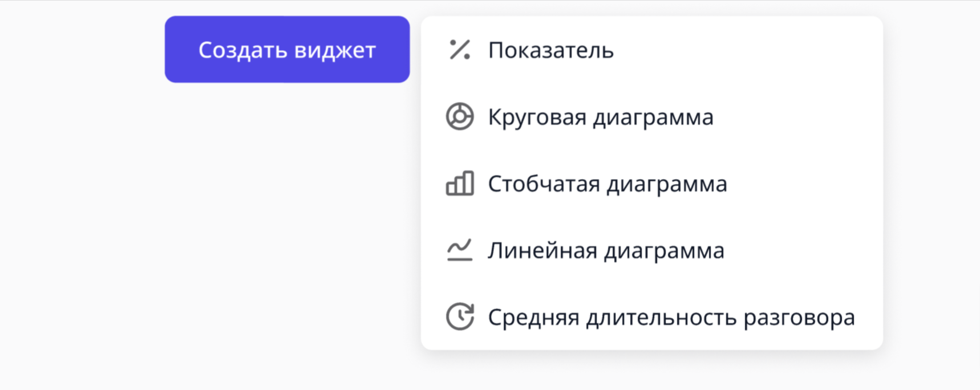This screenshot has width=980, height=390.
Task: Click the Линейная диаграмма text label
Action: (x=606, y=250)
